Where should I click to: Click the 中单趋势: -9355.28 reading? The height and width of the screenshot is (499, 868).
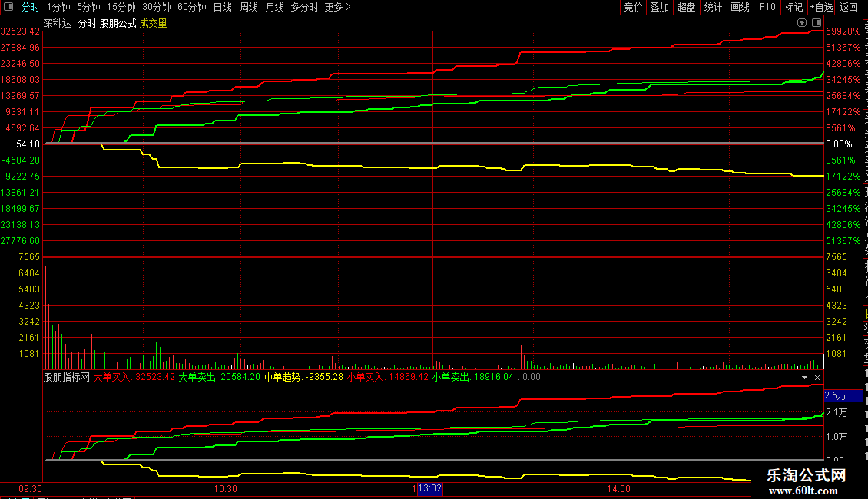[304, 377]
